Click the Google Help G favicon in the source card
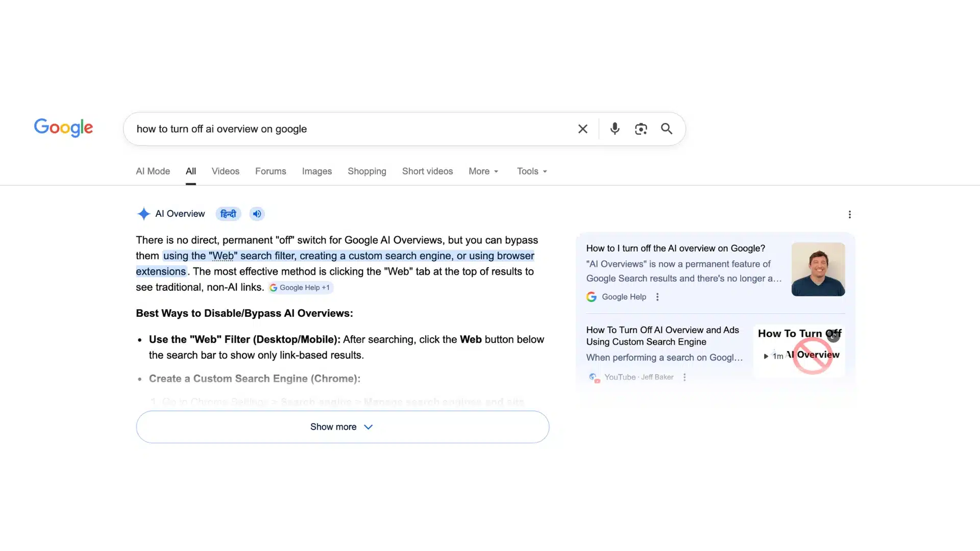The image size is (980, 551). click(x=592, y=297)
